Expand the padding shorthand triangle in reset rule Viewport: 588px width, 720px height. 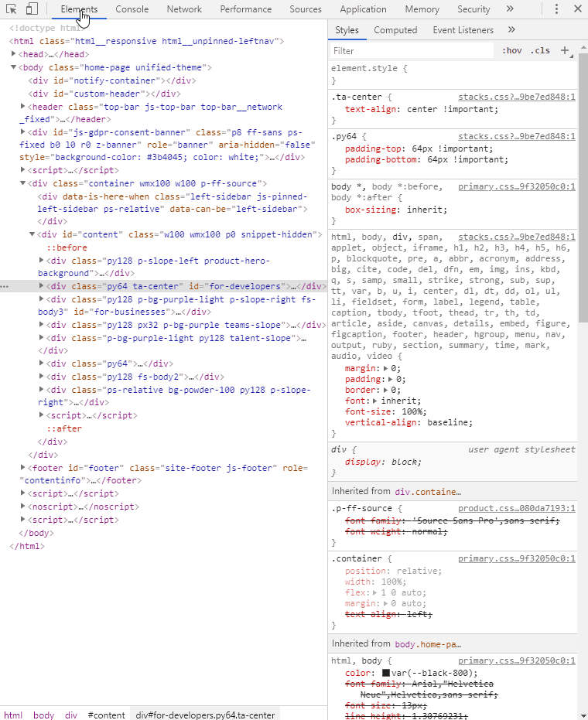391,379
